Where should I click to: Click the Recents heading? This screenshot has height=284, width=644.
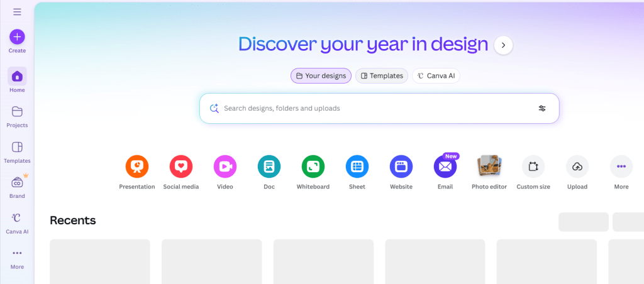pyautogui.click(x=73, y=221)
